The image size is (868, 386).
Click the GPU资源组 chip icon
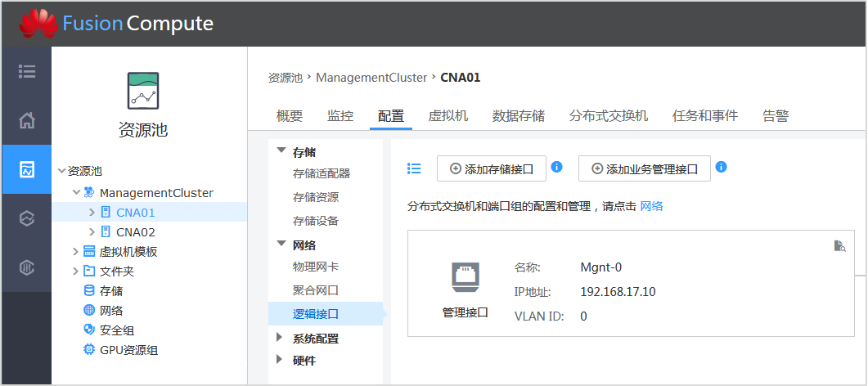point(88,349)
